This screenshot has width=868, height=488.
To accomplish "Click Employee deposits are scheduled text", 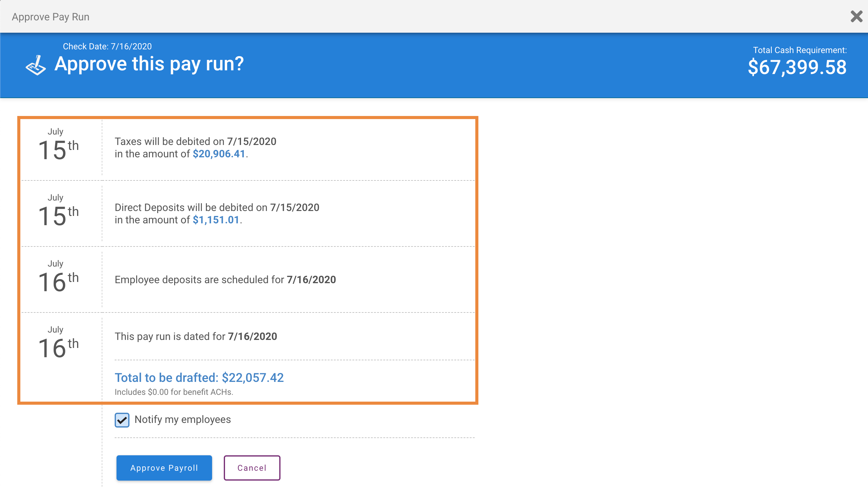I will coord(225,279).
